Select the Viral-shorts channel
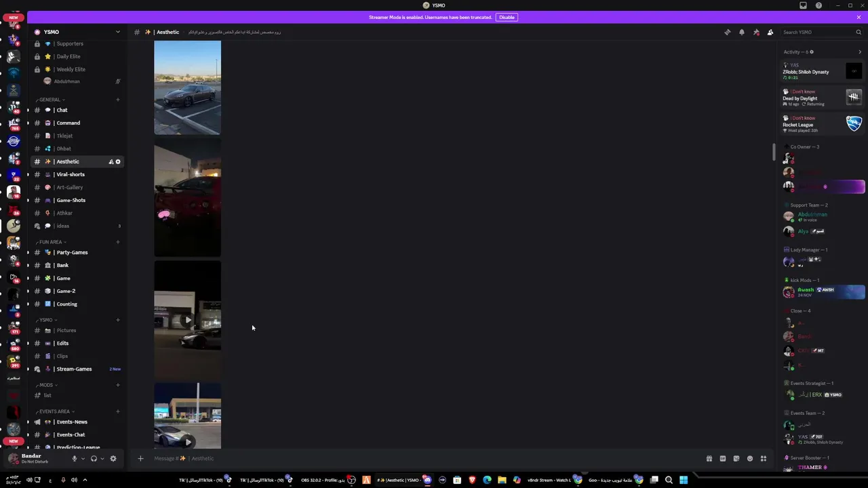 78,174
